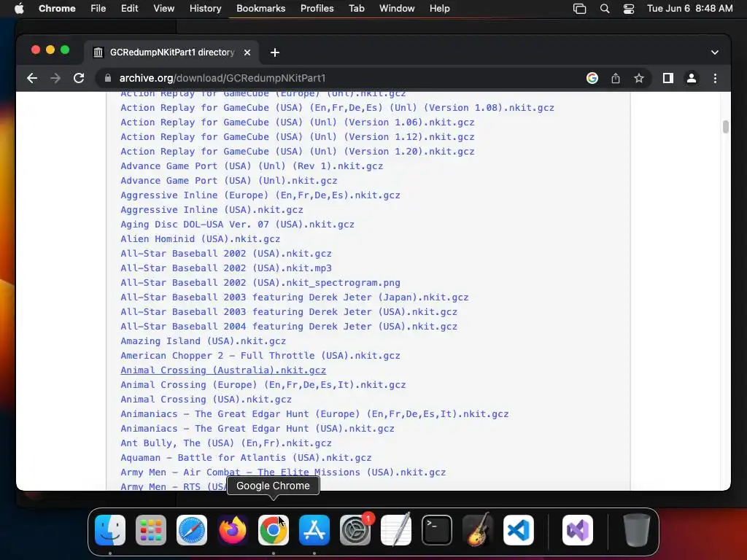
Task: Show the date and time panel
Action: pos(690,9)
